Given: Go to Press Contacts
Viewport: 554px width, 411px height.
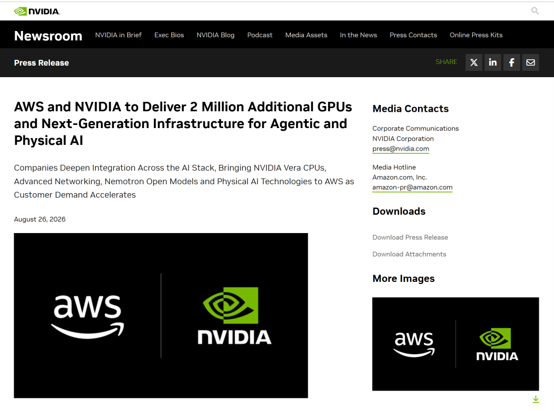Looking at the screenshot, I should [413, 35].
